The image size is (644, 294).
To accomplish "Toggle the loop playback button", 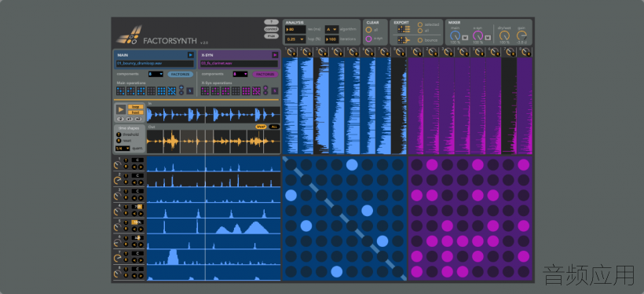I will point(136,106).
